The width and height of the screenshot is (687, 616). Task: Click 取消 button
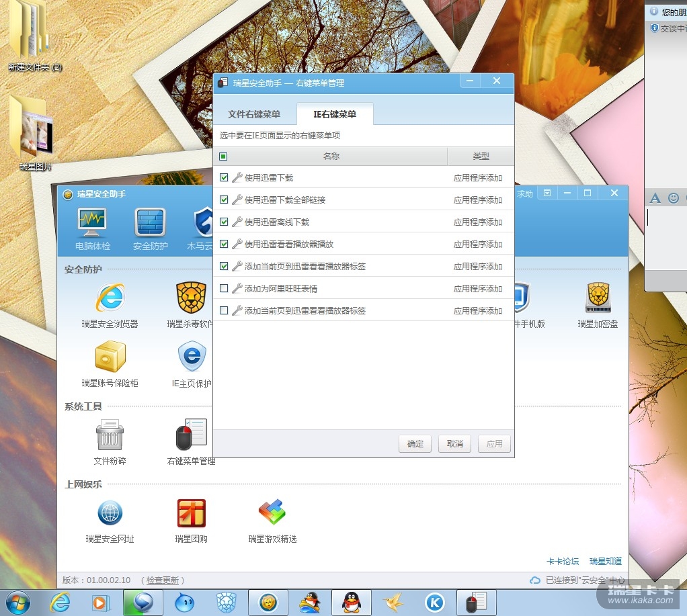click(x=455, y=444)
